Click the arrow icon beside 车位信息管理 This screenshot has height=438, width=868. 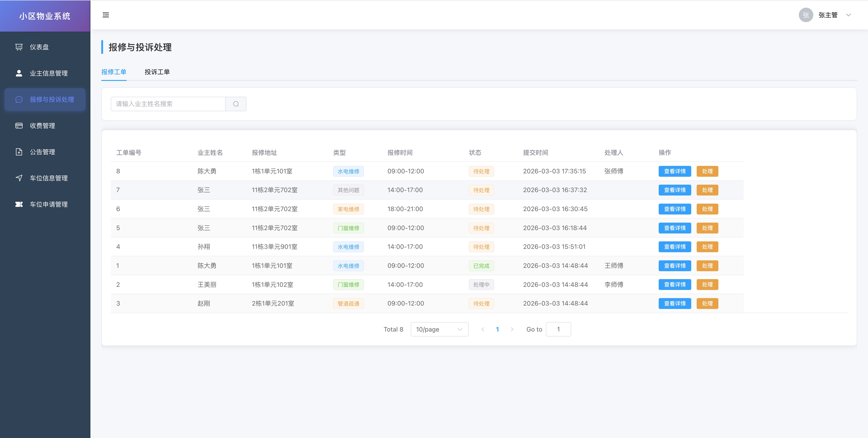pyautogui.click(x=19, y=178)
